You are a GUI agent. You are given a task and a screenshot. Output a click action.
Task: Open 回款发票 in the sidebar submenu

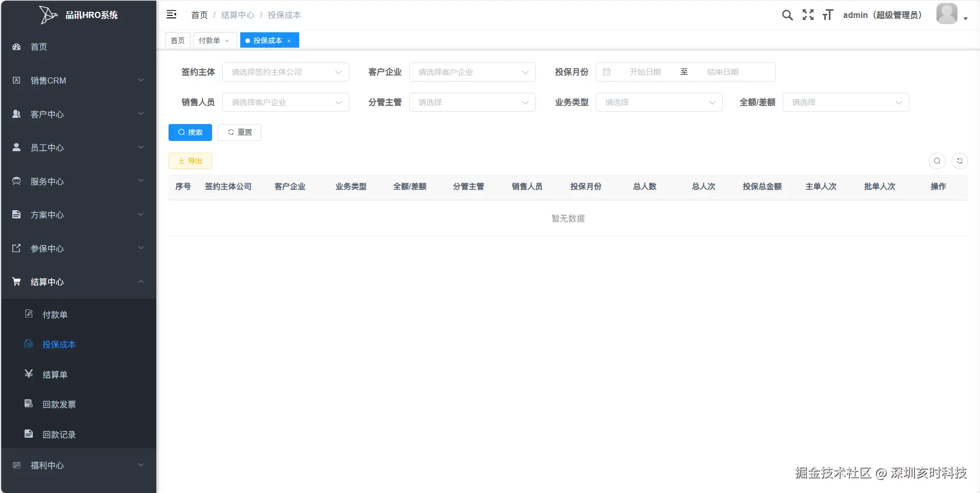point(59,404)
